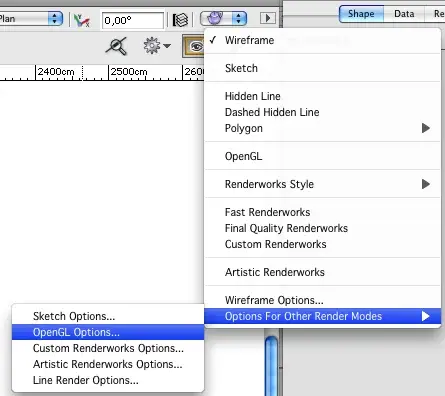Open Wireframe Options dialog
The width and height of the screenshot is (445, 396).
click(x=322, y=300)
